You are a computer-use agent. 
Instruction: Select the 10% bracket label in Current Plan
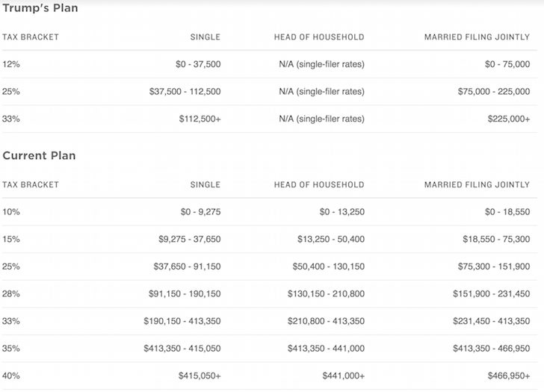[11, 212]
